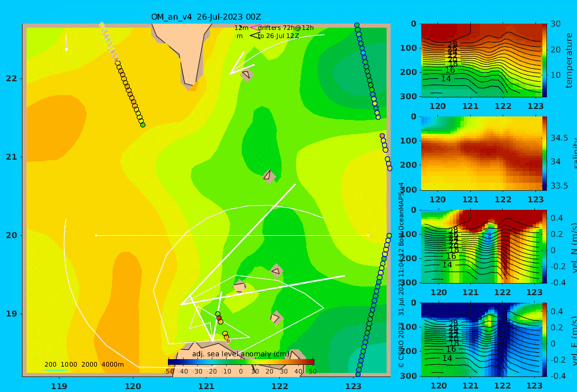Click the salinity colorbar
Image resolution: width=577 pixels, height=392 pixels.
[x=545, y=153]
